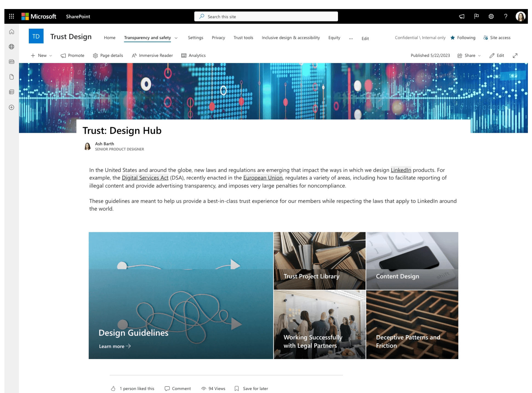This screenshot has width=532, height=393.
Task: Open the globe icon in left rail
Action: 12,47
